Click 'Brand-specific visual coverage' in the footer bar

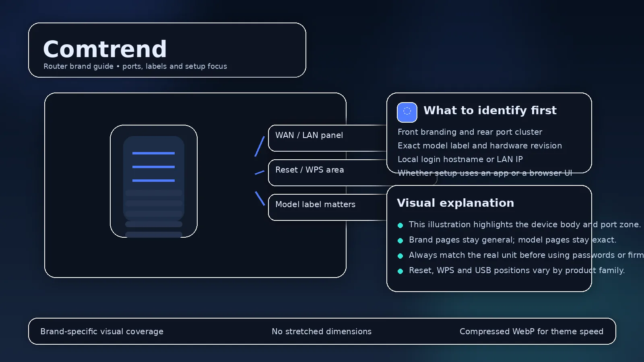102,331
